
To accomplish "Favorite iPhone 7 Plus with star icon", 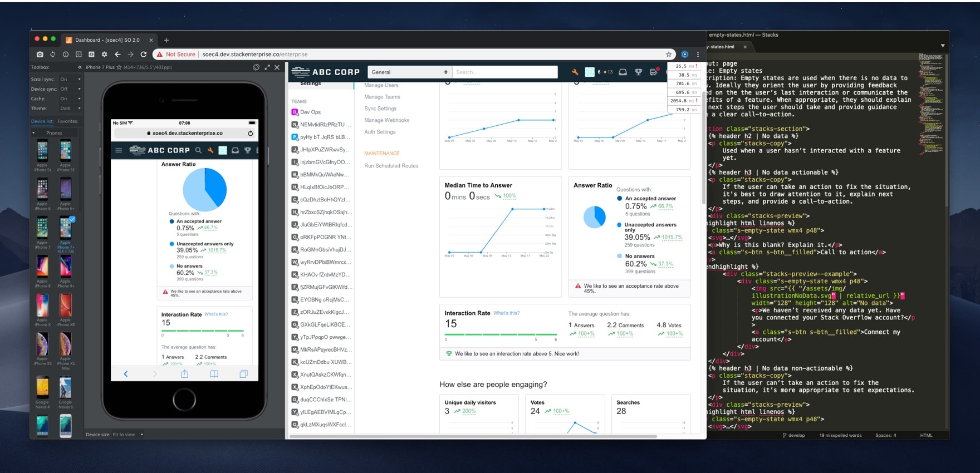I will tap(119, 67).
